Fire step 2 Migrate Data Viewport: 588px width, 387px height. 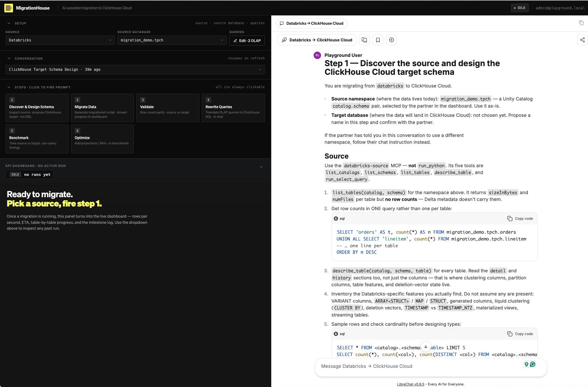[102, 108]
